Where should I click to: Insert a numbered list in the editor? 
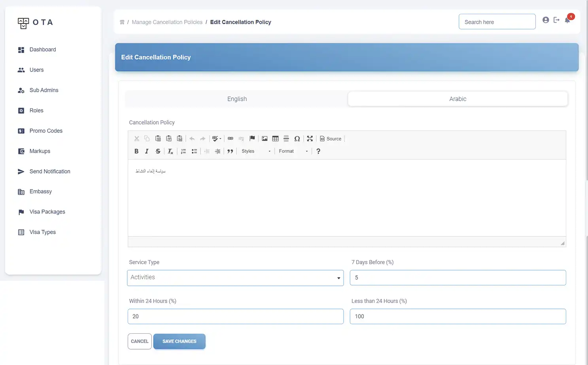(x=183, y=151)
